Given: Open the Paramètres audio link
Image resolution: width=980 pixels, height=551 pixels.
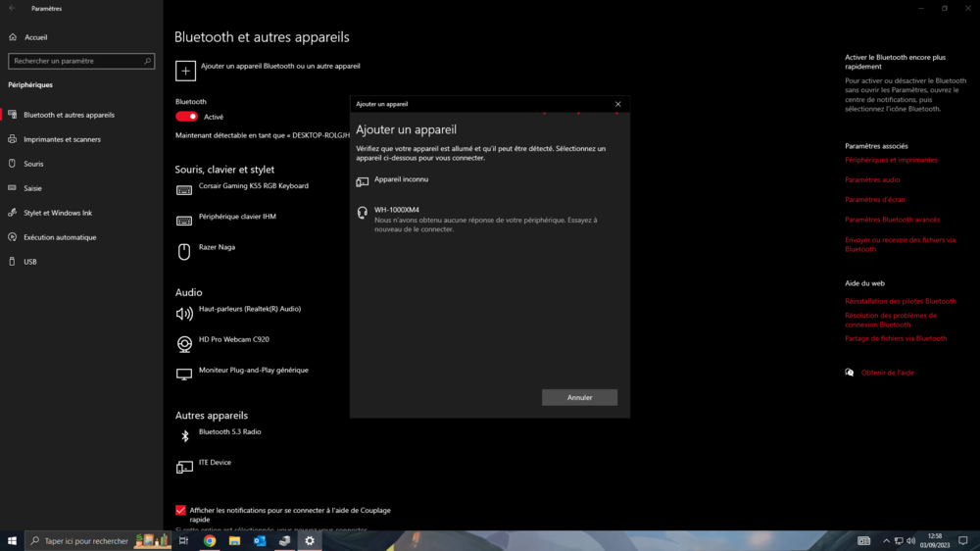Looking at the screenshot, I should [x=872, y=180].
